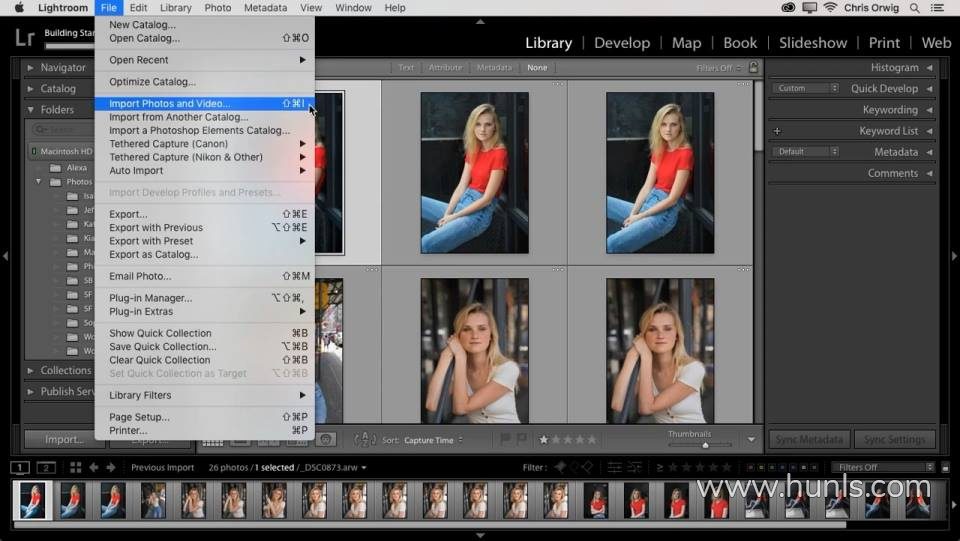Open the Photo menu
This screenshot has width=960, height=541.
[x=217, y=8]
